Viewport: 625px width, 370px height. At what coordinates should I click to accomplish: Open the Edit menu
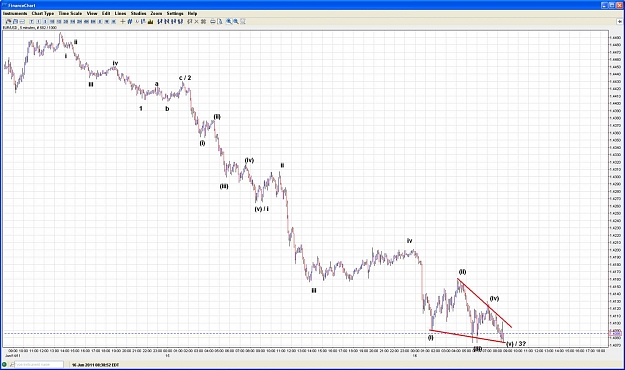106,13
